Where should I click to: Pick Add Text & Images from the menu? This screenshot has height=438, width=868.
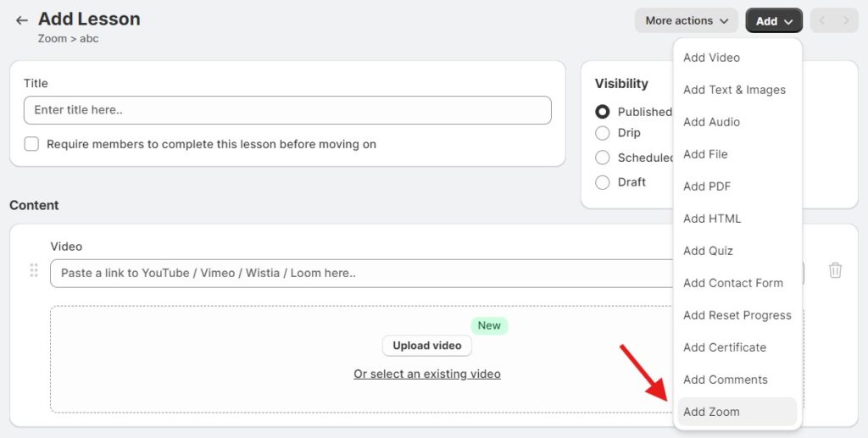[734, 90]
